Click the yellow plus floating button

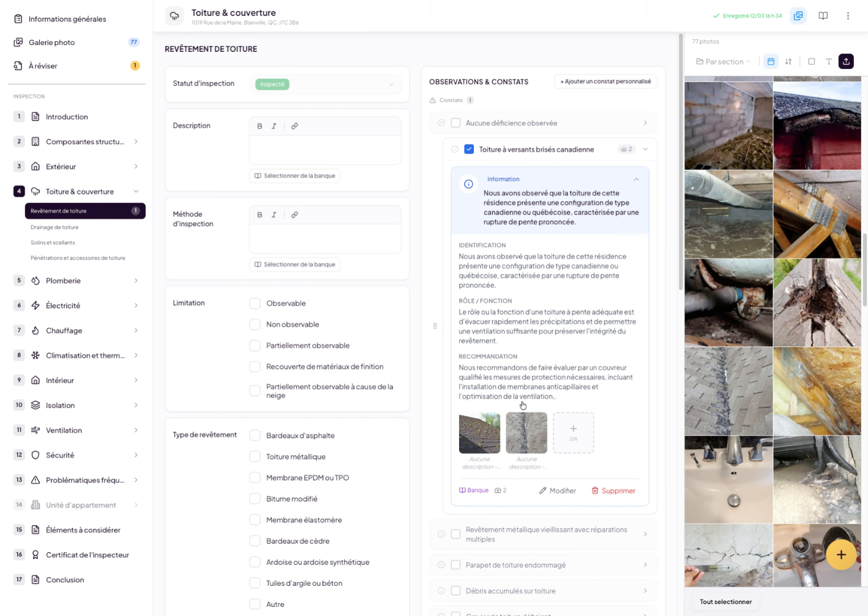click(x=841, y=555)
